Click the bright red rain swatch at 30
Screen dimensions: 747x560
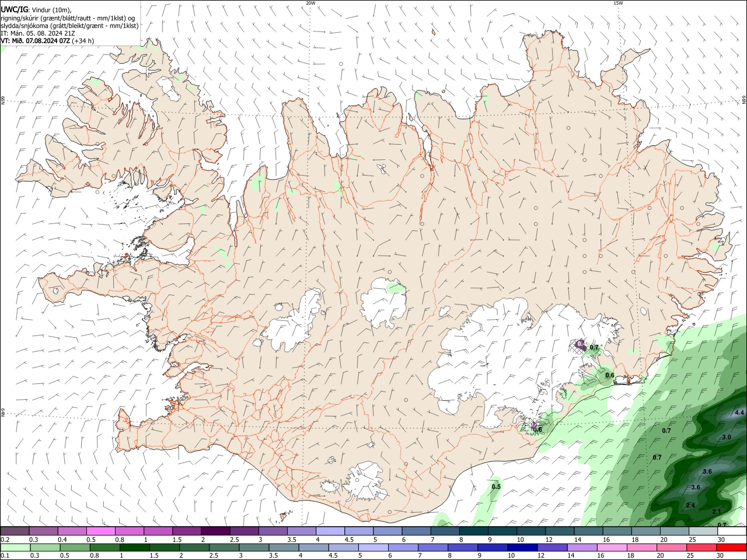731,547
